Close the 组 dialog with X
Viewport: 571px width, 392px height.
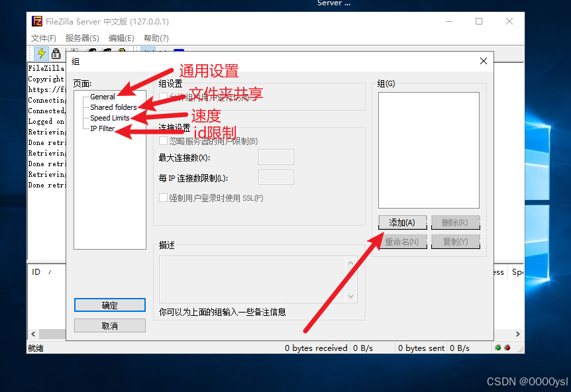point(484,61)
